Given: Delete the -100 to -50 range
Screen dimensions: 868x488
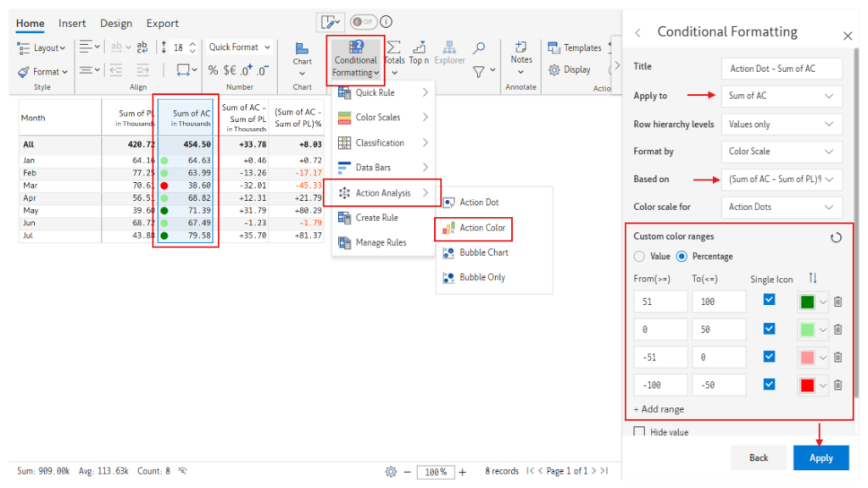Looking at the screenshot, I should (837, 385).
